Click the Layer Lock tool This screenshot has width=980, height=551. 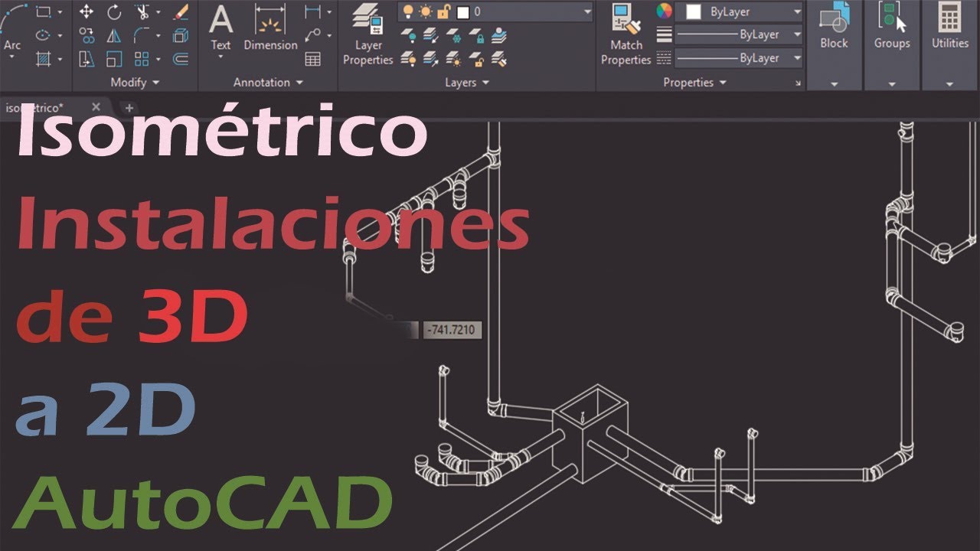tap(477, 35)
